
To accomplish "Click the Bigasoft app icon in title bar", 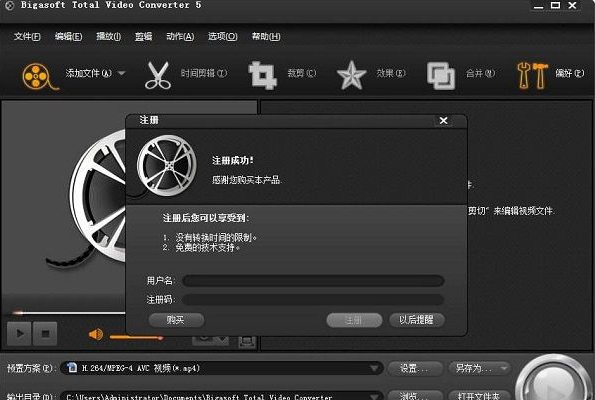I will tap(9, 5).
